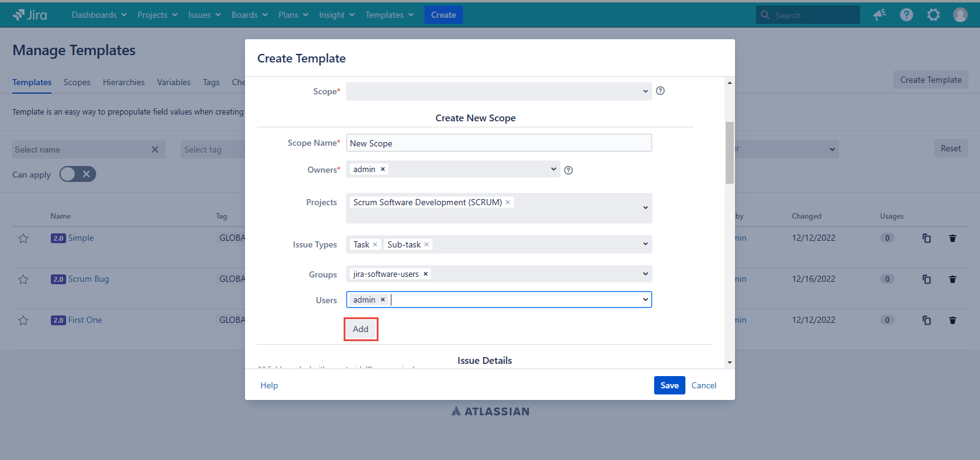
Task: Click the Scope Name input field
Action: click(x=499, y=143)
